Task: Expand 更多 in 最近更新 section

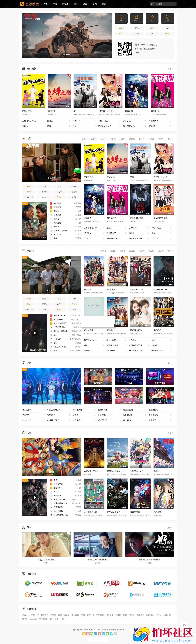Action: tap(170, 69)
